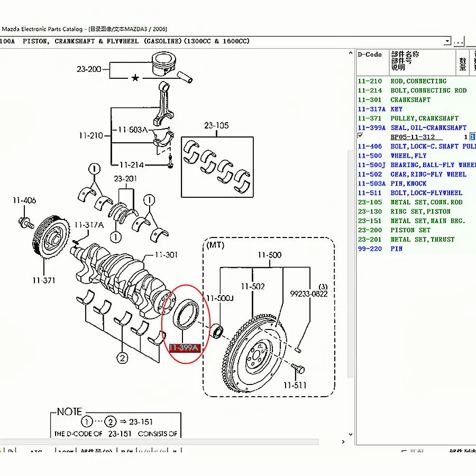Click the 11-406 lock bolt callout label
476x476 pixels.
(24, 200)
